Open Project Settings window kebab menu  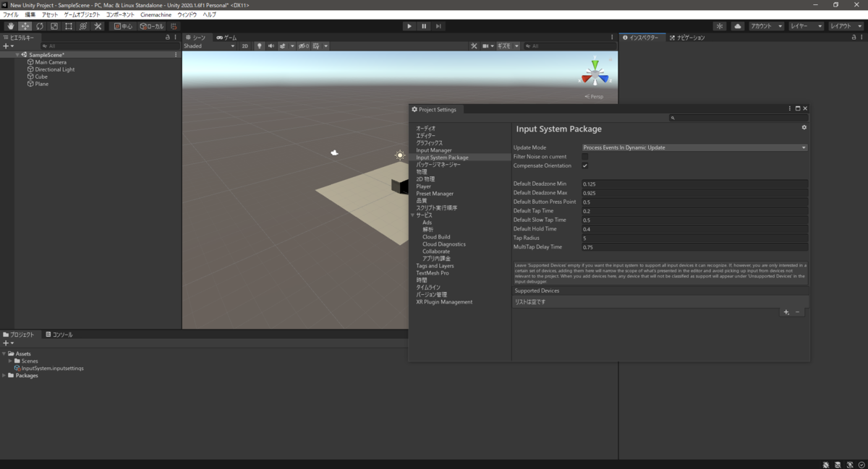(790, 108)
